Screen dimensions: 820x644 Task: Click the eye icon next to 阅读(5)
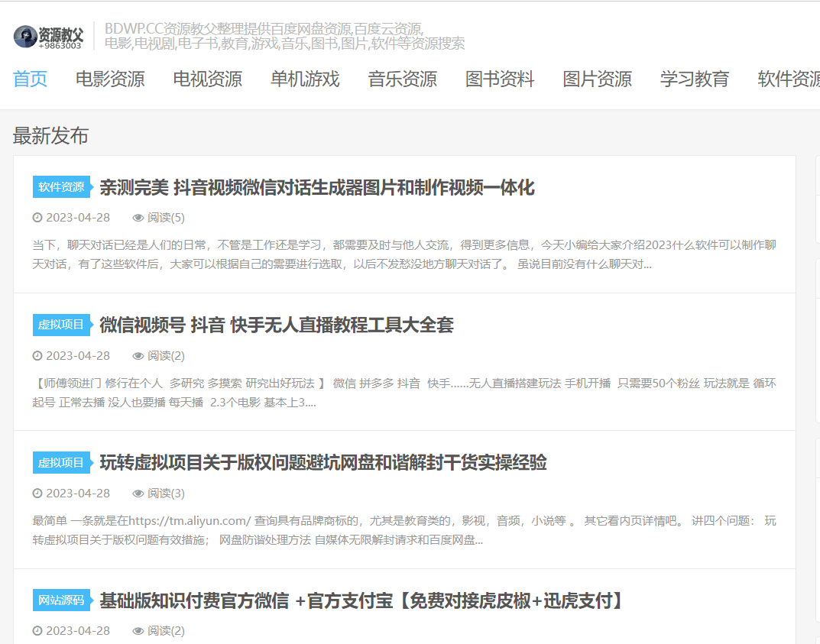click(x=138, y=218)
